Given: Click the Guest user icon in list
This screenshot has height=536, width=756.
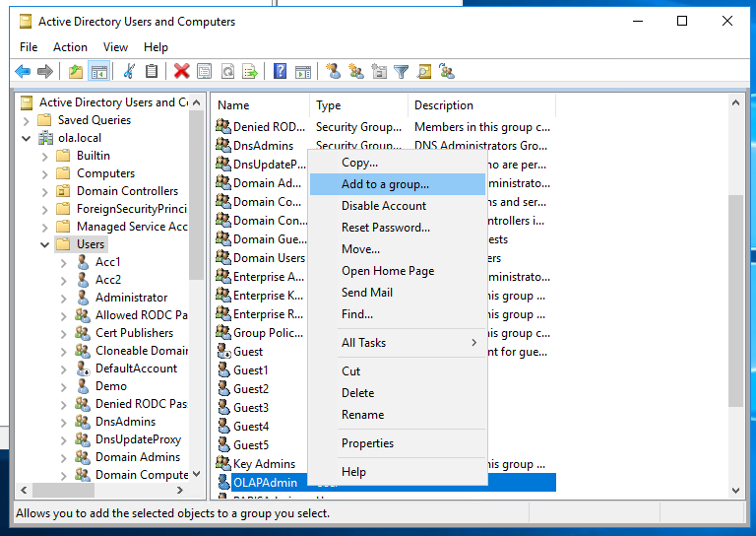Looking at the screenshot, I should (223, 351).
